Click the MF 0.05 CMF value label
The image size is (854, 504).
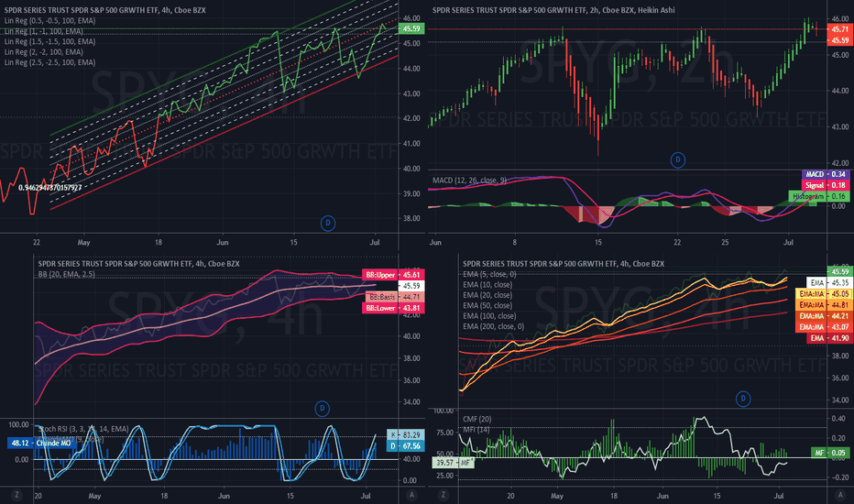click(x=831, y=453)
